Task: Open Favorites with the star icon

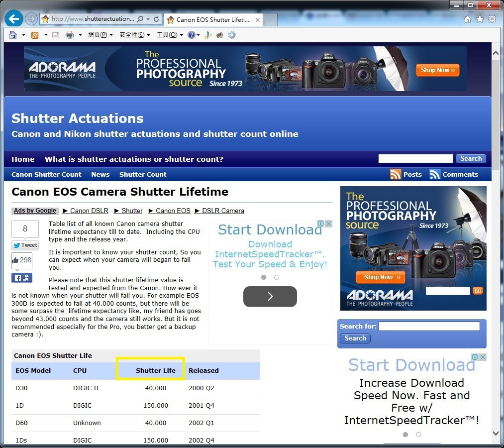Action: click(x=480, y=19)
